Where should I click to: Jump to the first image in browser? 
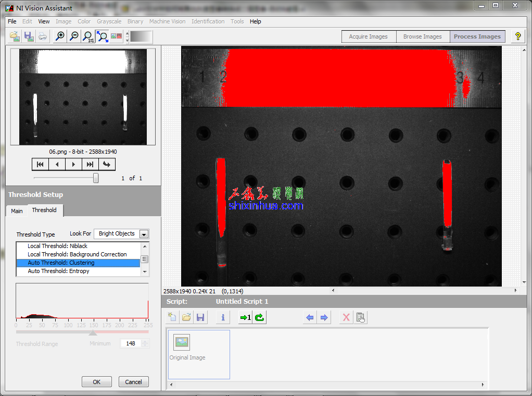[40, 165]
